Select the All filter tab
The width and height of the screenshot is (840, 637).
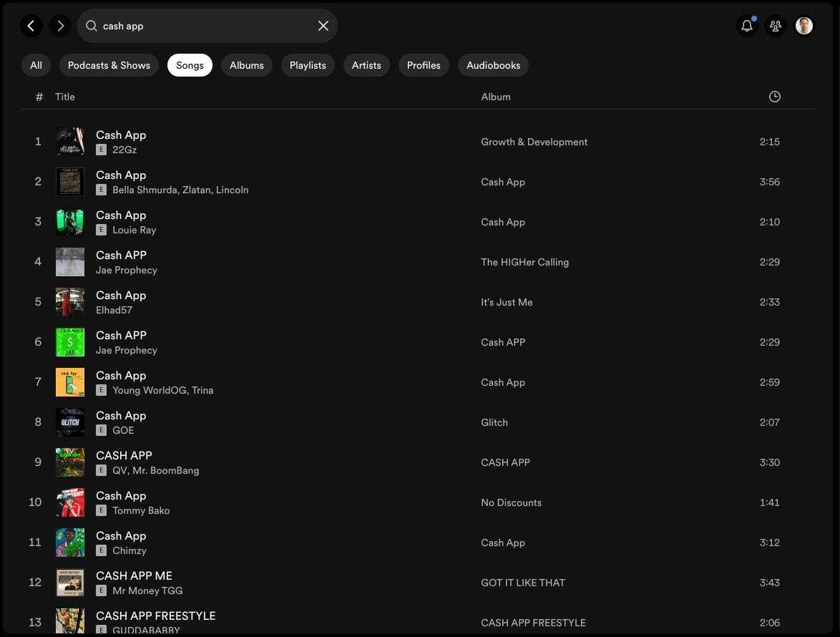point(36,65)
